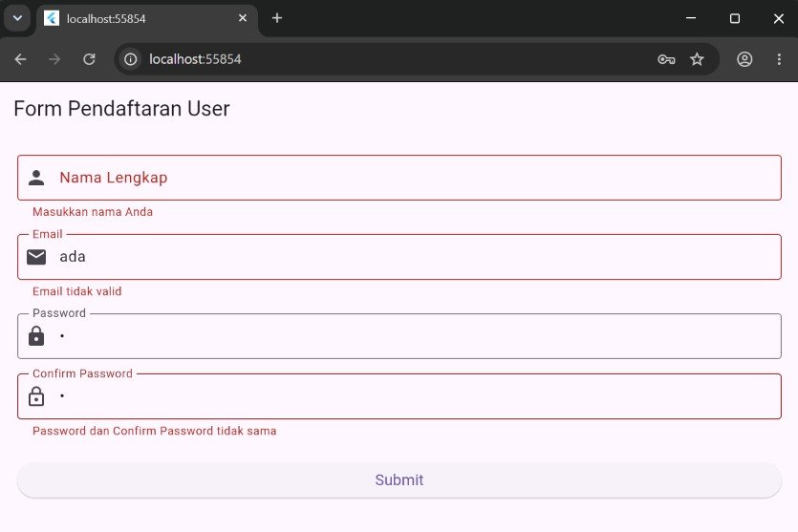Maximize the browser window
798x532 pixels.
[734, 18]
